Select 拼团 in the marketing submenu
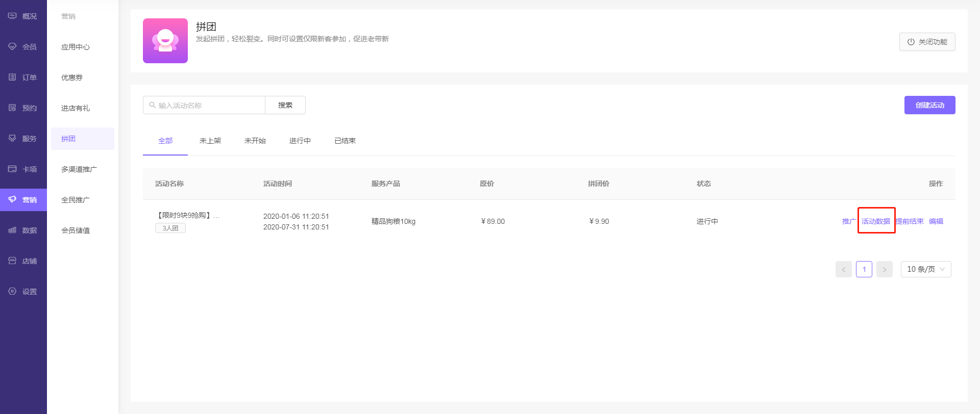The width and height of the screenshot is (980, 414). click(83, 139)
